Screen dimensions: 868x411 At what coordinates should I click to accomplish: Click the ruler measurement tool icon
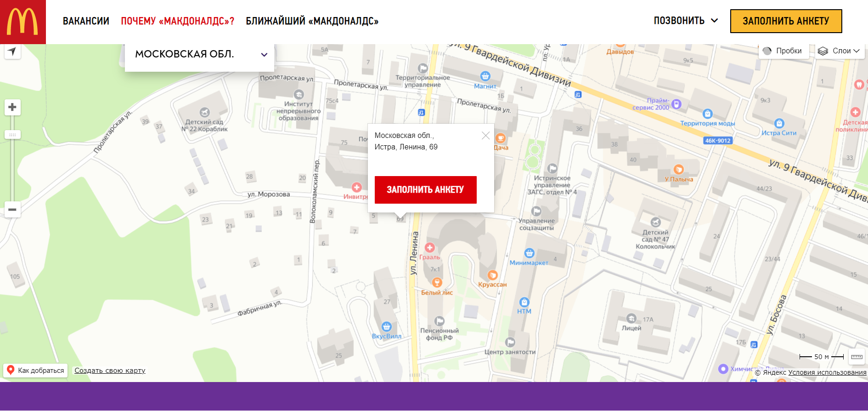[x=857, y=357]
